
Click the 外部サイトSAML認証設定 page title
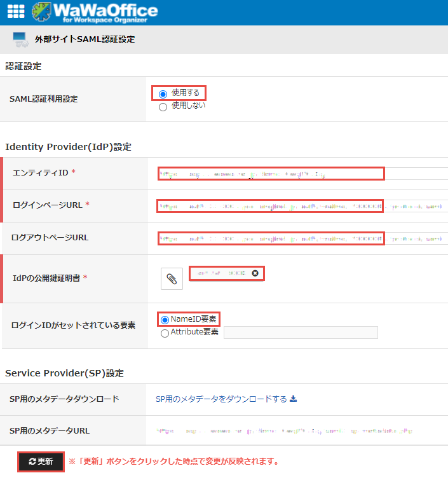pos(85,39)
